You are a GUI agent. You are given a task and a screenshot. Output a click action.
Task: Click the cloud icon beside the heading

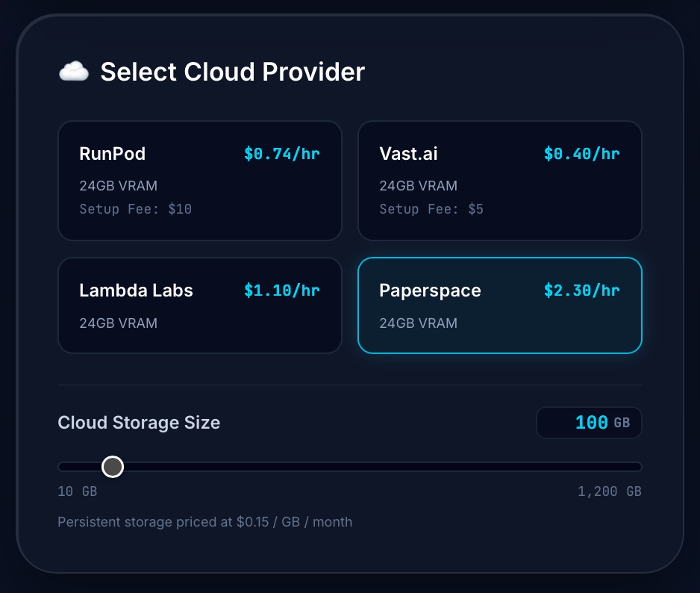74,72
